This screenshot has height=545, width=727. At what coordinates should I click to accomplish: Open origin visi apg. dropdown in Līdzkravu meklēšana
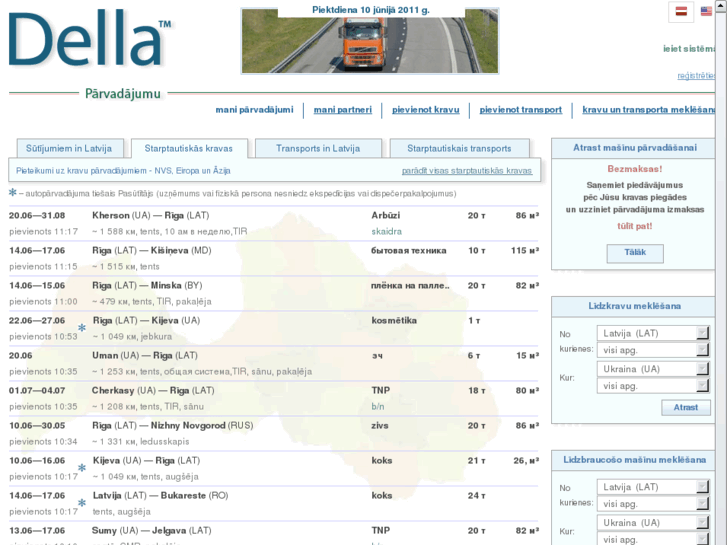(653, 350)
